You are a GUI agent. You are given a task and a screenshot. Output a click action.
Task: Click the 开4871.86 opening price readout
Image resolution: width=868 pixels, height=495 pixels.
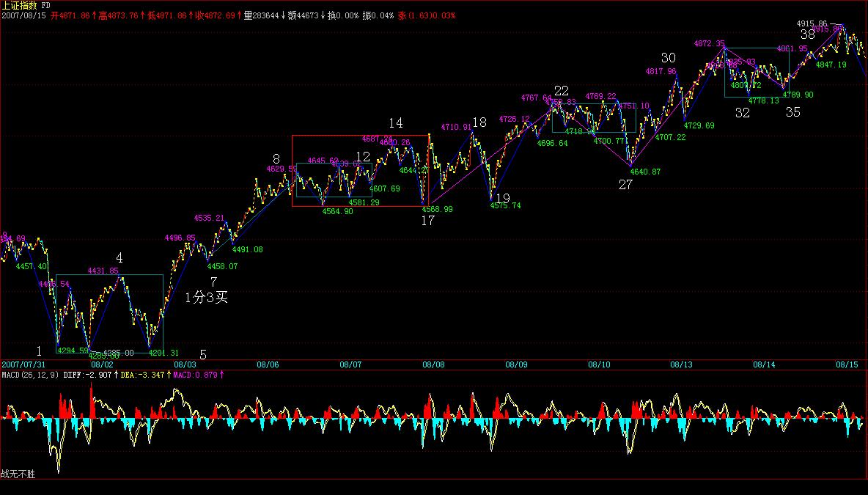tap(71, 15)
